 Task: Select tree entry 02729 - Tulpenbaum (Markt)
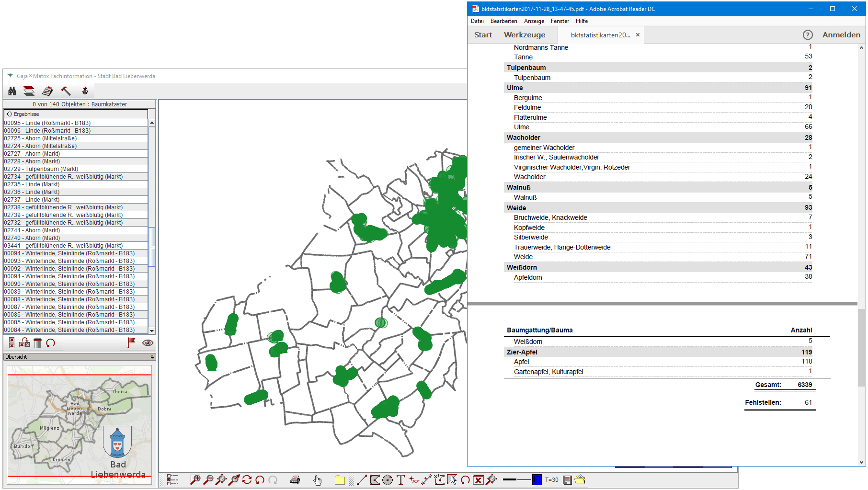point(41,169)
